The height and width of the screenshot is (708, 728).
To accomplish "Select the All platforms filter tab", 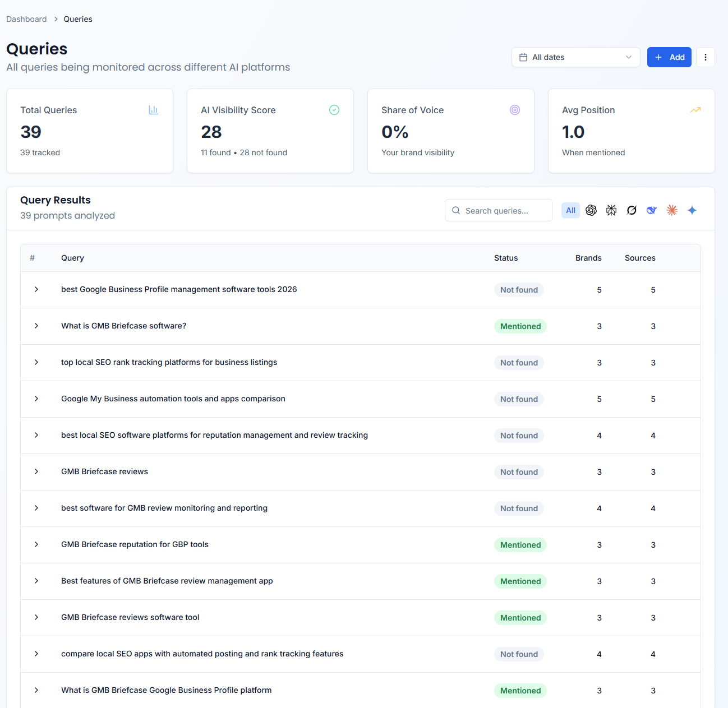I will point(571,210).
